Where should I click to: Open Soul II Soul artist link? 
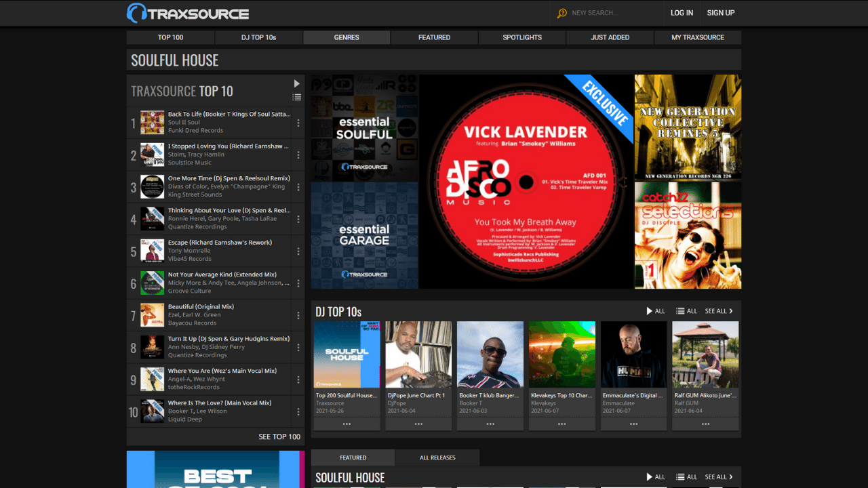(184, 123)
